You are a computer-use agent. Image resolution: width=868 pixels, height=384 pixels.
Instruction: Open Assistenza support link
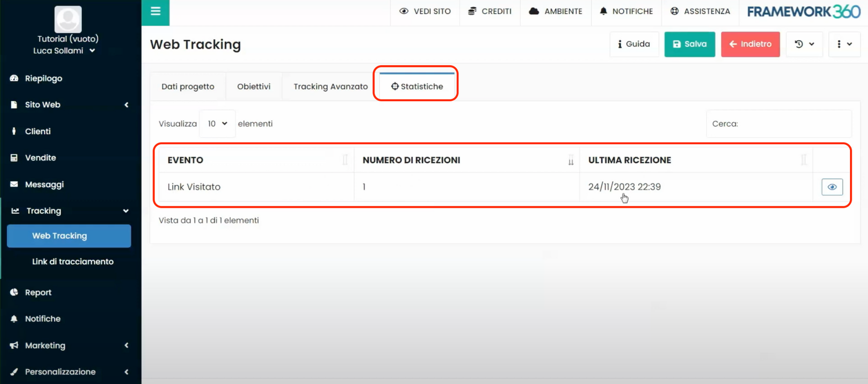pos(700,11)
